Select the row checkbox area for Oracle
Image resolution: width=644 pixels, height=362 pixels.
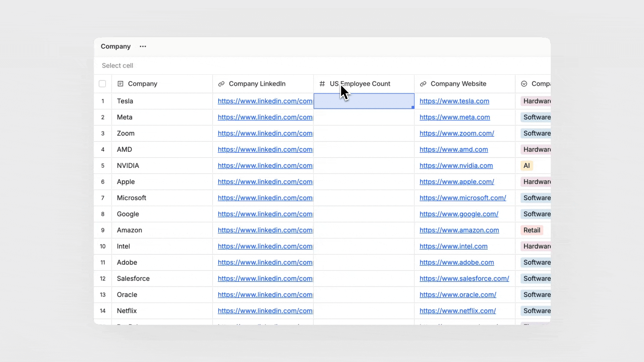(x=103, y=295)
